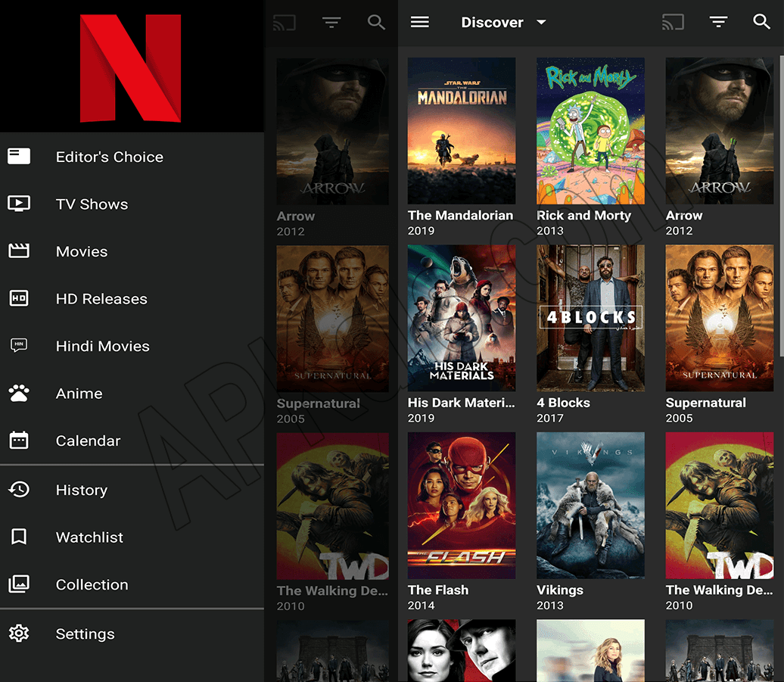
Task: Open Settings from the sidebar
Action: 19,634
